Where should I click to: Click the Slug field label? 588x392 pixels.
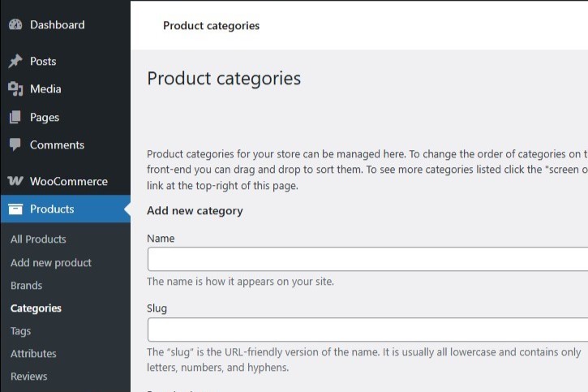click(x=157, y=308)
